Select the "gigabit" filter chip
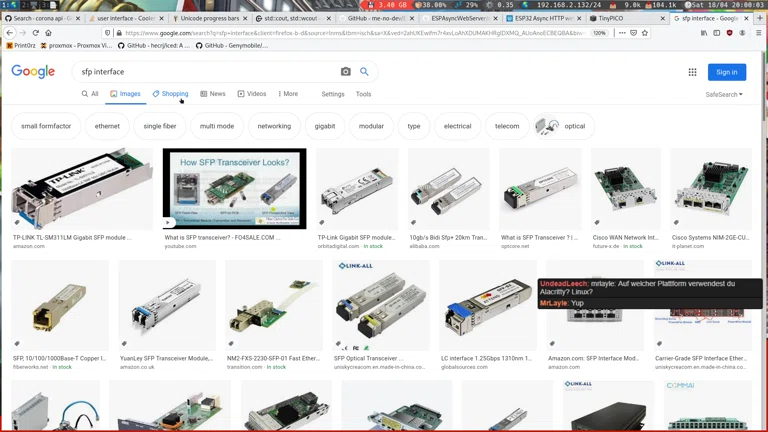This screenshot has height=432, width=768. coord(325,126)
